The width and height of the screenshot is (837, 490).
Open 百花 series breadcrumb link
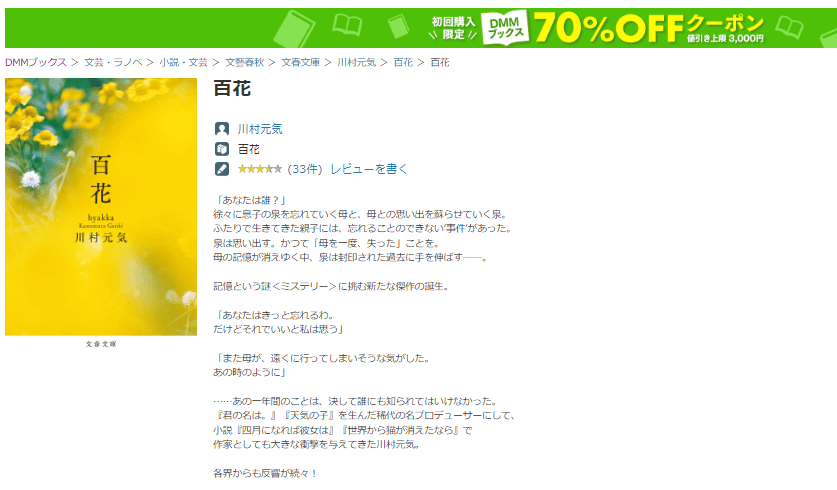click(x=403, y=62)
